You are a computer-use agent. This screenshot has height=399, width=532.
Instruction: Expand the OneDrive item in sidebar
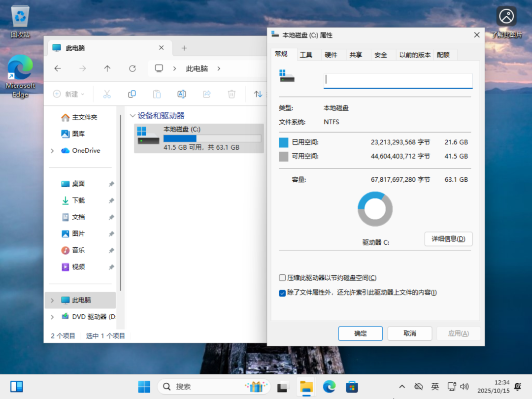52,150
